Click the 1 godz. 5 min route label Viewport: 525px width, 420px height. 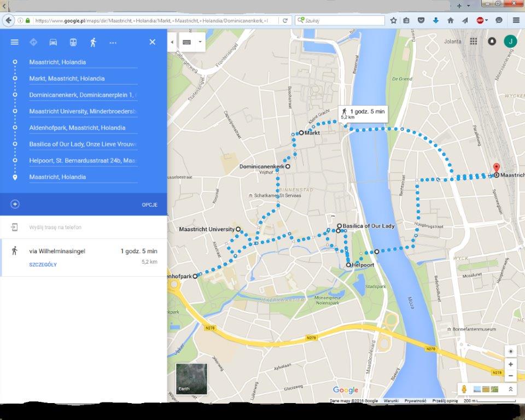(x=363, y=114)
